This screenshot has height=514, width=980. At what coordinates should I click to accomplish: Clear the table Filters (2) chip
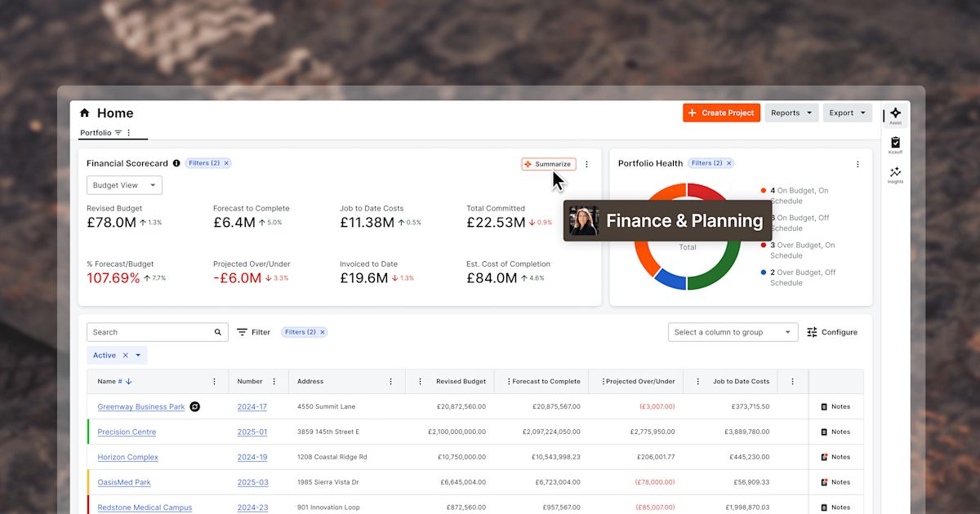click(x=323, y=332)
